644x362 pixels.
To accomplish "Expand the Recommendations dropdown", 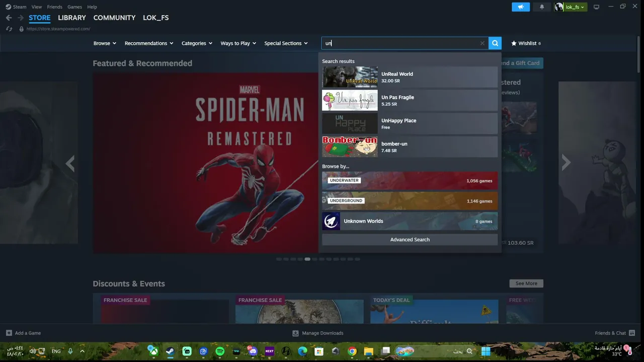I will pyautogui.click(x=149, y=43).
